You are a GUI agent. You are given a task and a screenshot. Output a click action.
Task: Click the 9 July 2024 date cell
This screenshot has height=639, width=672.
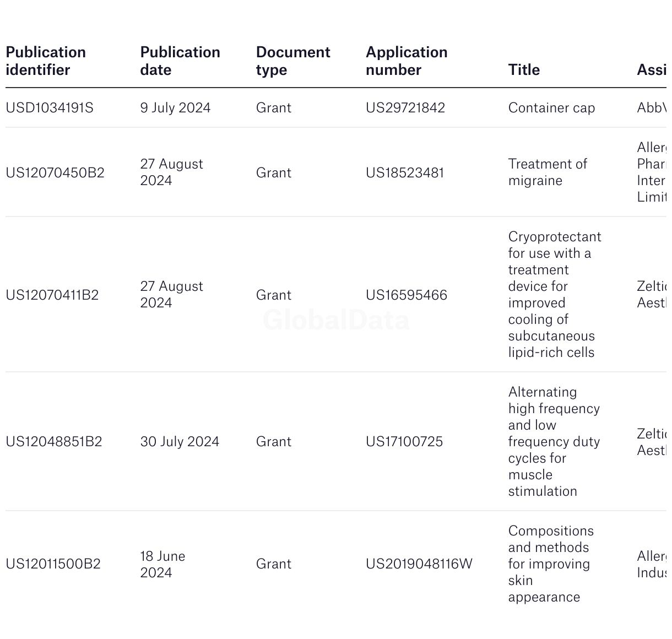click(175, 108)
